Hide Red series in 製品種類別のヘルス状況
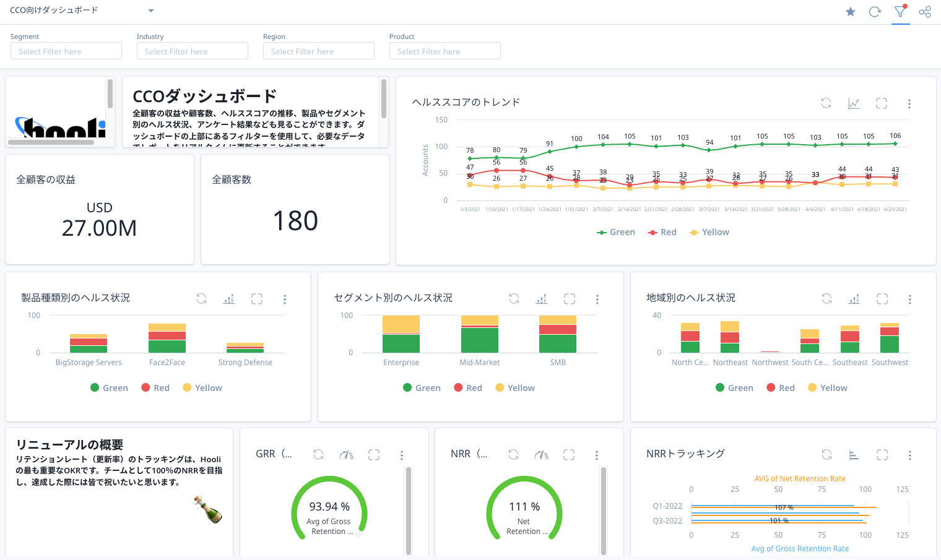This screenshot has height=560, width=941. coord(155,387)
